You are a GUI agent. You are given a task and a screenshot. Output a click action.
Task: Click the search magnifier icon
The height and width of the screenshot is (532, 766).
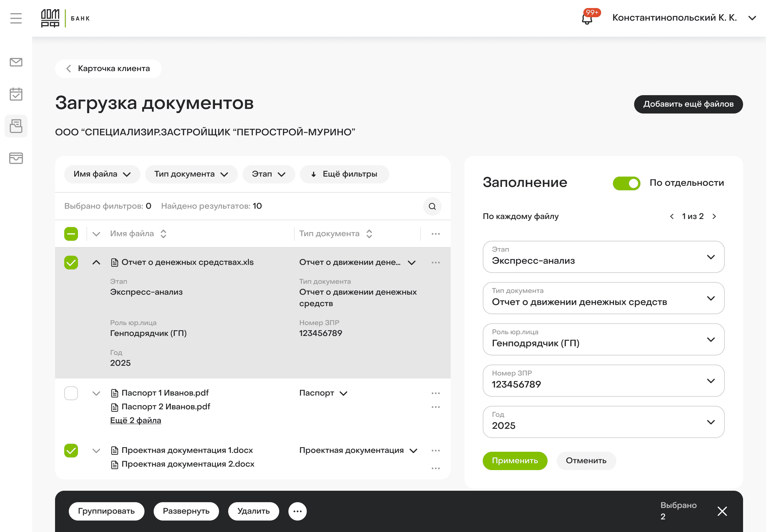(432, 206)
